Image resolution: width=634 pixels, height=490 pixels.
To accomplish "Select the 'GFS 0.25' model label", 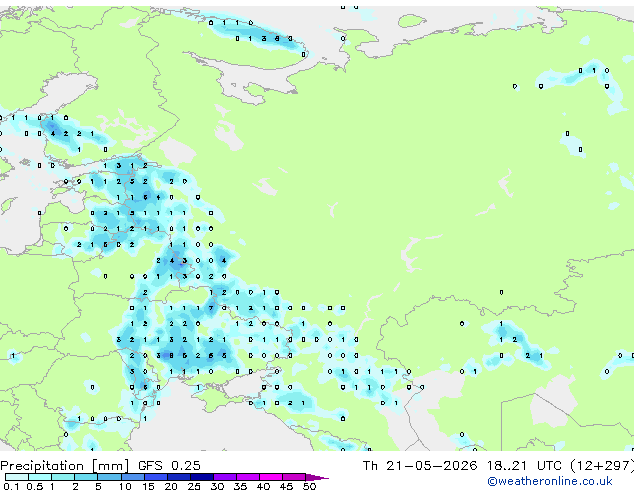I will point(169,465).
